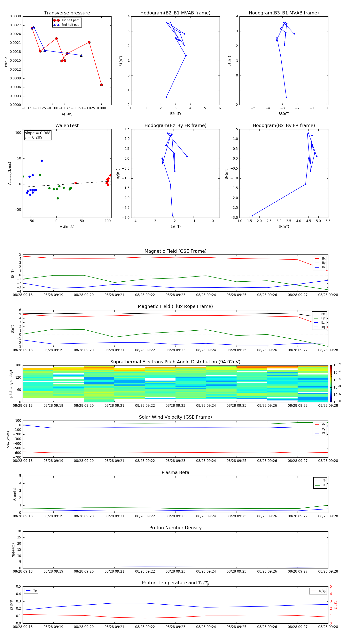
Task: Click the "Plasma Beta" plot title
Action: click(175, 473)
